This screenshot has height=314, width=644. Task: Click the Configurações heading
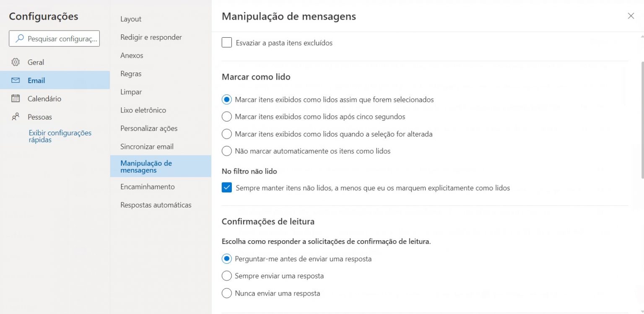pos(44,16)
